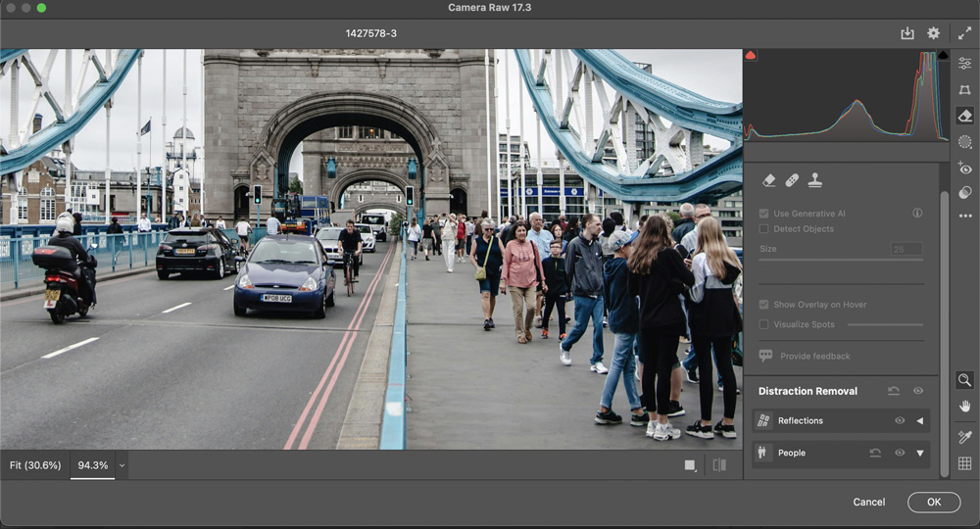Screen dimensions: 980x529
Task: Choose the Clone stamp mode
Action: pos(815,180)
